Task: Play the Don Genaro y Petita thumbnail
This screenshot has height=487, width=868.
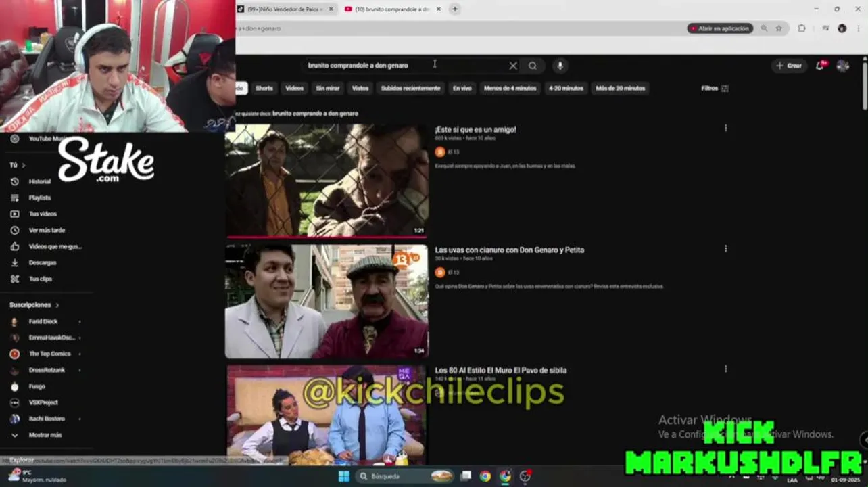Action: [x=327, y=301]
